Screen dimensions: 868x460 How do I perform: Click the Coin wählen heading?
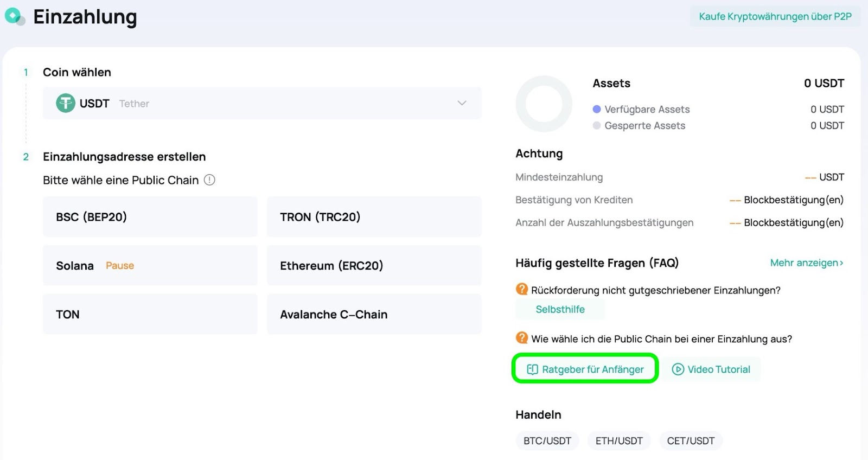[x=77, y=72]
